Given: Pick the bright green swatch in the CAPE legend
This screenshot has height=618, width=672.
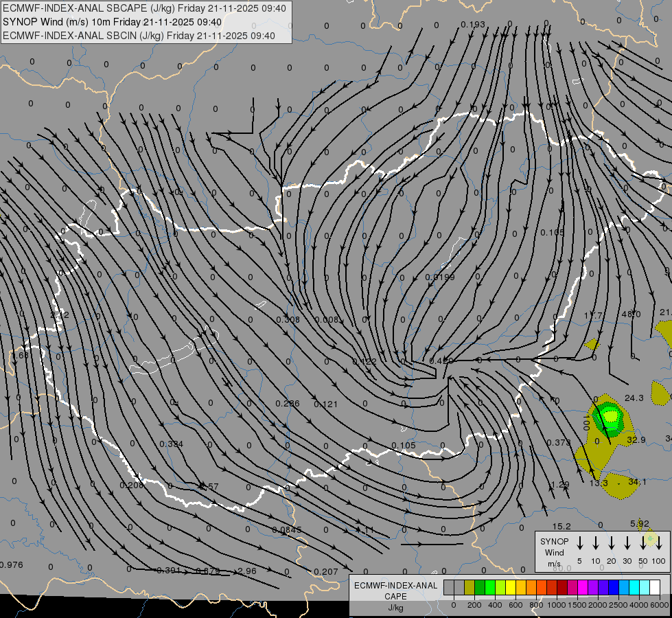Looking at the screenshot, I should tap(490, 587).
